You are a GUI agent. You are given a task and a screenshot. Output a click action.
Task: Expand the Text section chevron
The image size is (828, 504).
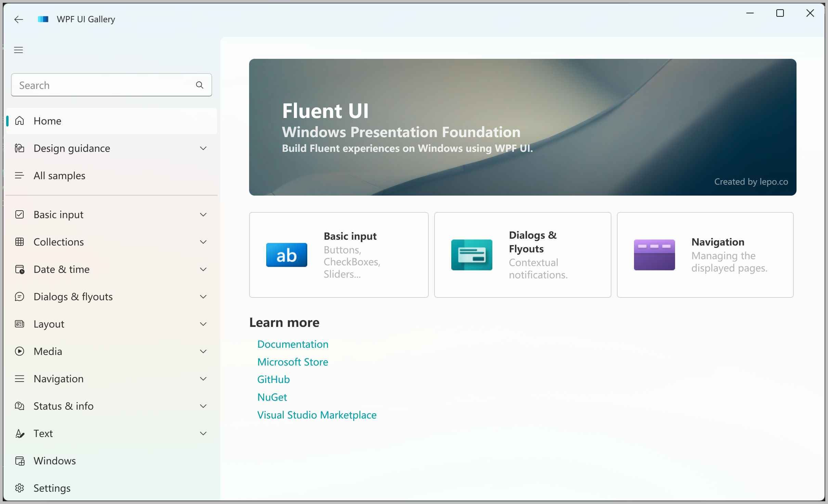point(203,433)
